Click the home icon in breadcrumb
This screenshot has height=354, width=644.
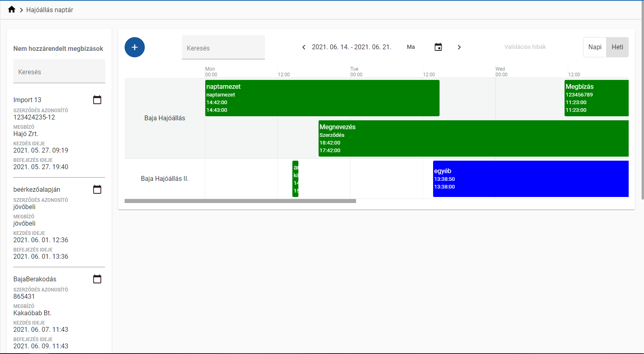click(12, 9)
